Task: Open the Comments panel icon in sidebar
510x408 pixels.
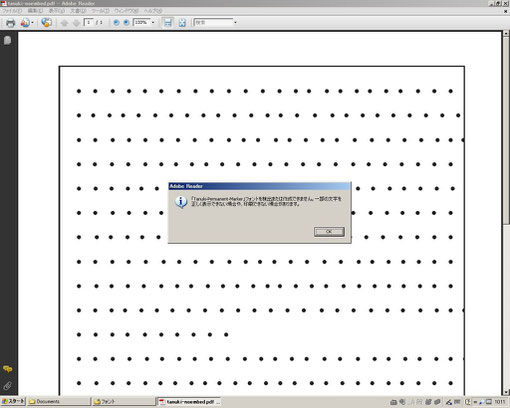Action: (8, 369)
